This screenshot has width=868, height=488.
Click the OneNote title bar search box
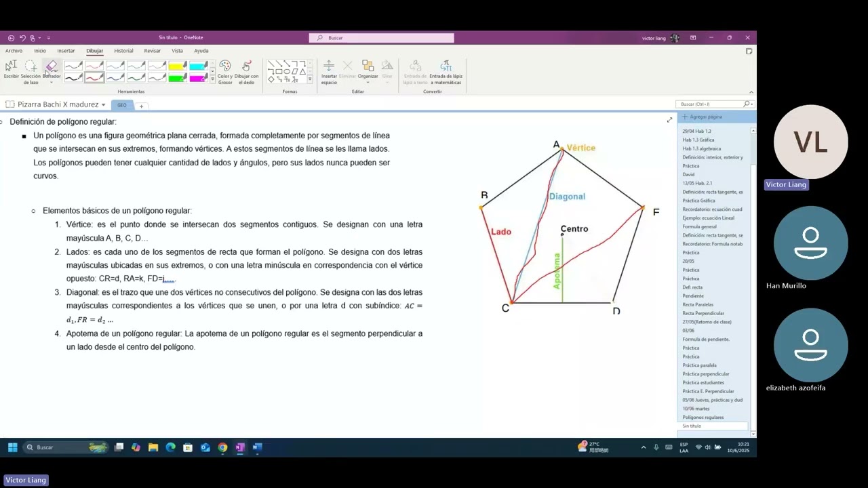pyautogui.click(x=381, y=38)
